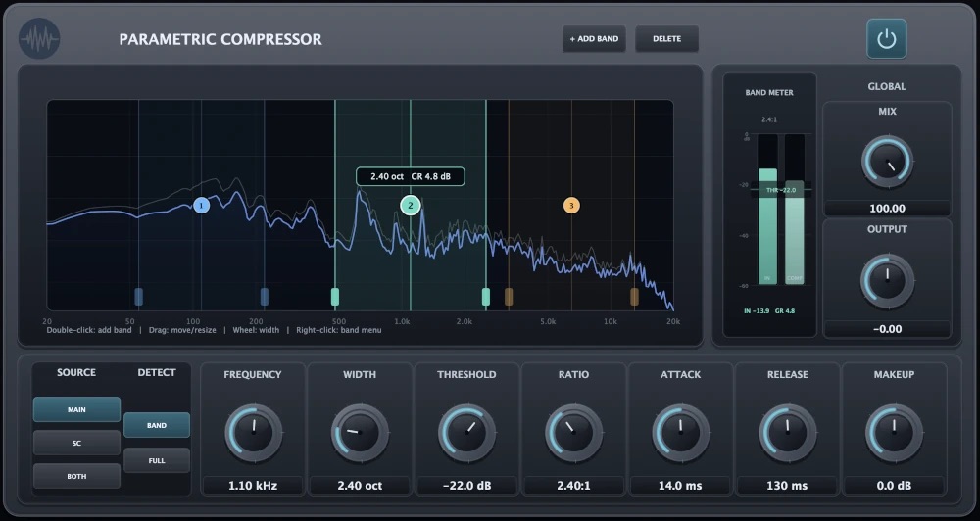980x521 pixels.
Task: Set detect mode to BAND
Action: click(x=157, y=425)
